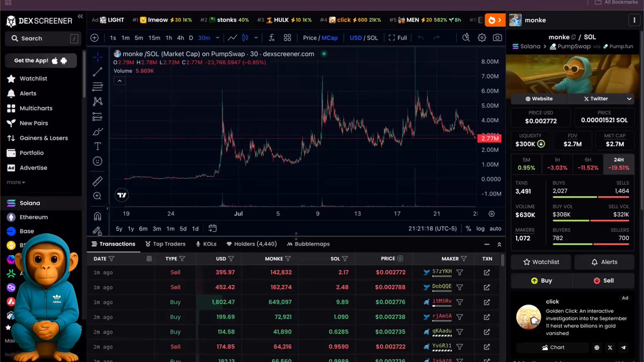Open chart settings gear

(482, 38)
